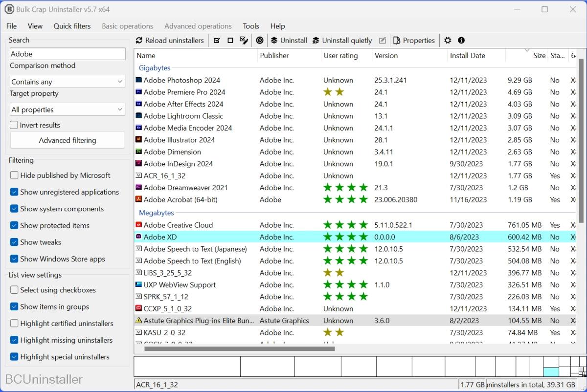Viewport: 587px width, 392px height.
Task: Disable Show protected items
Action: coord(14,226)
